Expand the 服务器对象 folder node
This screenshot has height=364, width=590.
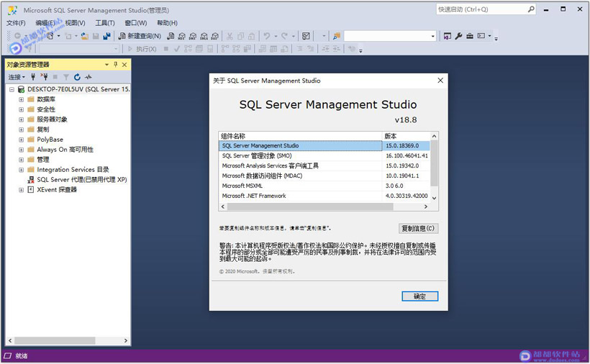21,119
